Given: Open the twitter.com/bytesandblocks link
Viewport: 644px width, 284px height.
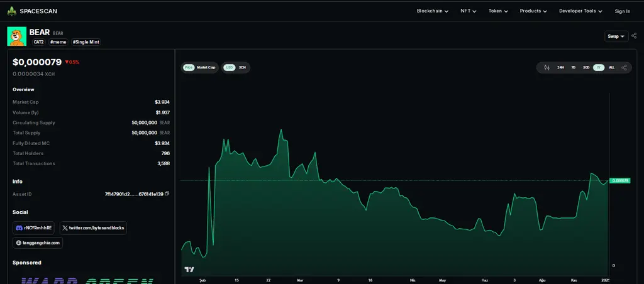Looking at the screenshot, I should 93,228.
